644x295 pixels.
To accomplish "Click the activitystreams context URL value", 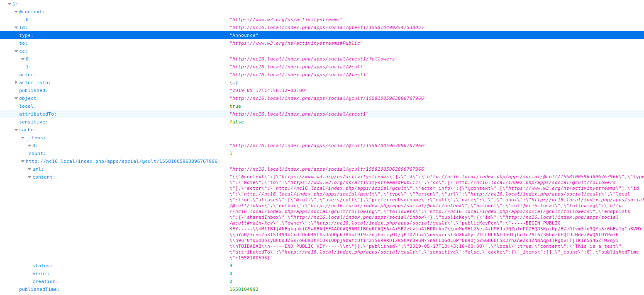I will click(286, 19).
